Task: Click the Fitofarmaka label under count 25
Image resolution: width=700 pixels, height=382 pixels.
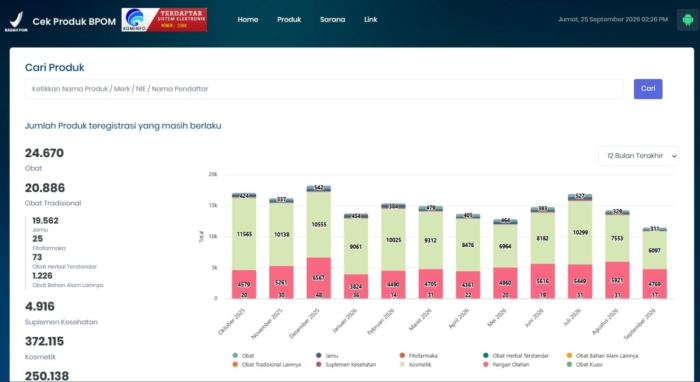Action: [49, 248]
